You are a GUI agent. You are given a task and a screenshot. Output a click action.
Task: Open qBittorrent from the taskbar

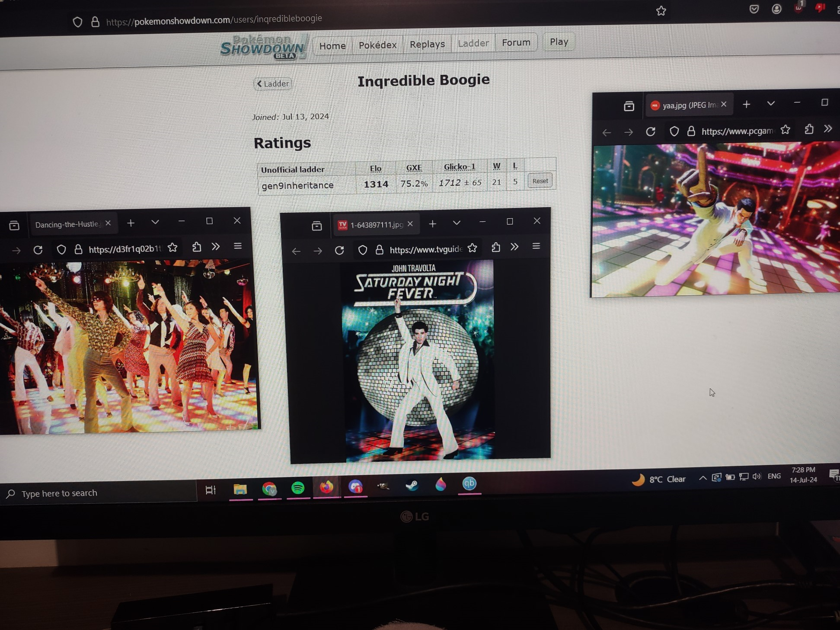(469, 483)
